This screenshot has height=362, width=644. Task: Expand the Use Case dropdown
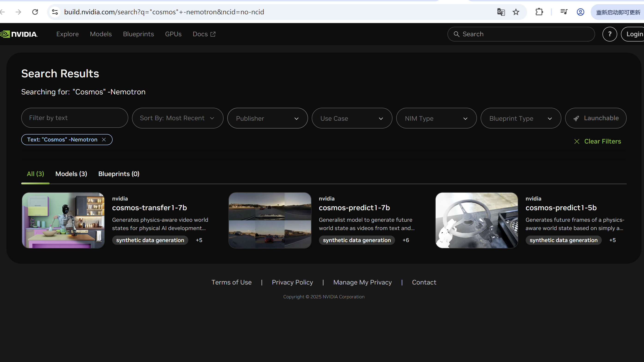pyautogui.click(x=352, y=118)
